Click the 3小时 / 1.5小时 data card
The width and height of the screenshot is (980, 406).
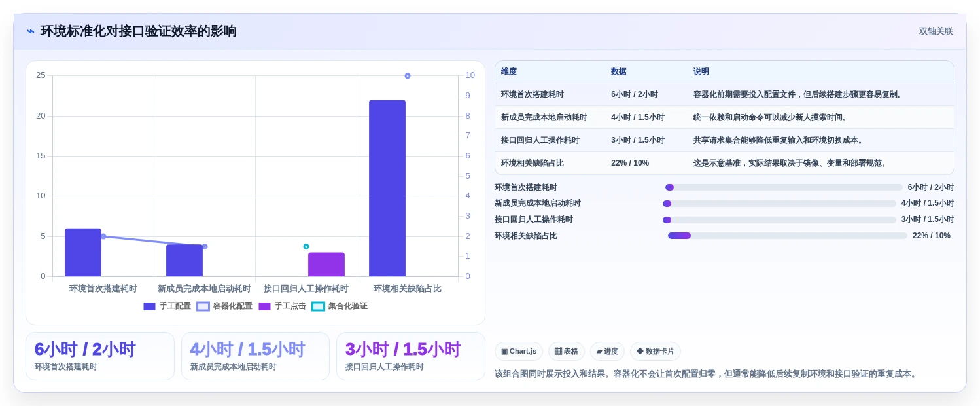(411, 356)
